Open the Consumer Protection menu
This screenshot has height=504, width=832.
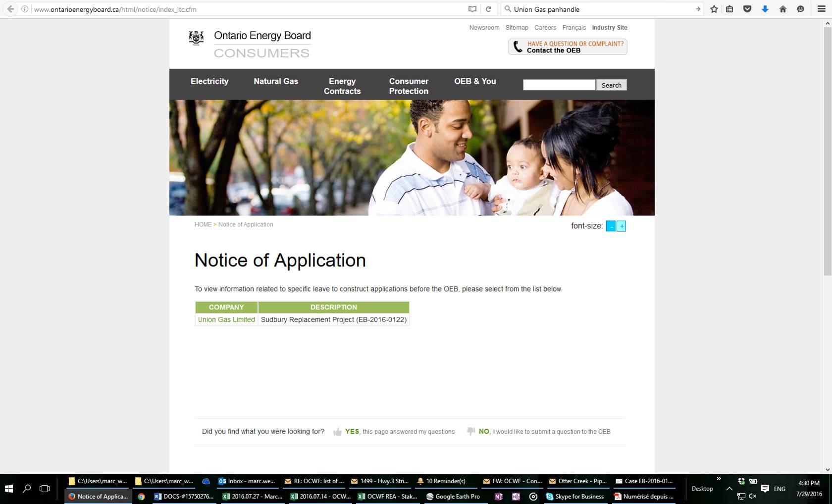pyautogui.click(x=409, y=86)
